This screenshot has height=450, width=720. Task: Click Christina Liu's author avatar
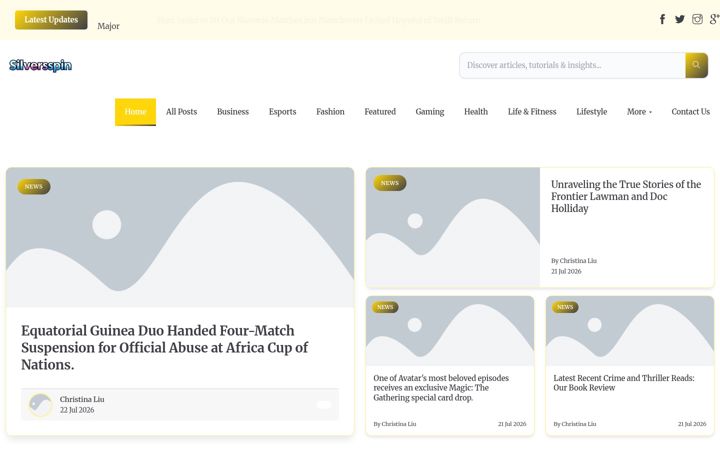[x=40, y=405]
